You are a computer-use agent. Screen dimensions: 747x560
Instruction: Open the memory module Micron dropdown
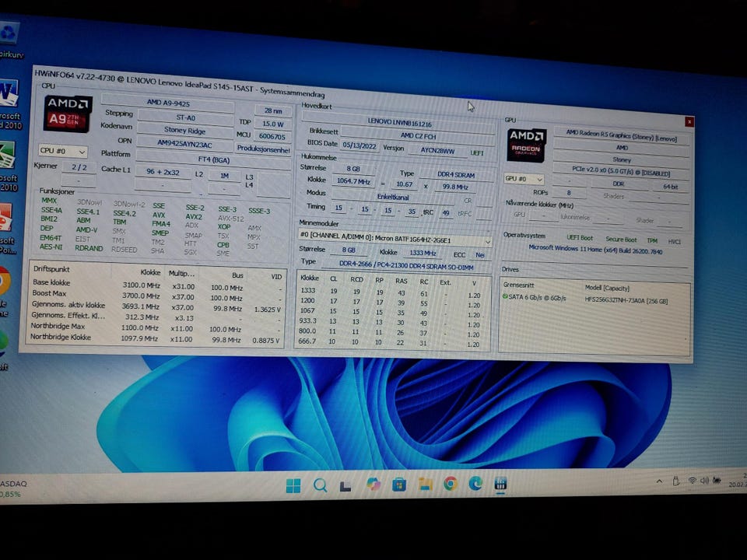click(x=395, y=238)
